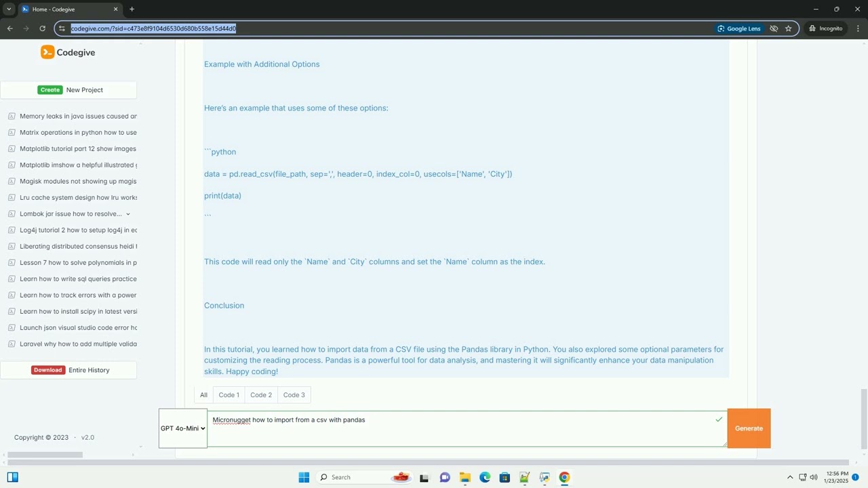The height and width of the screenshot is (488, 868).
Task: Click the third-party cookies blocked eye icon
Action: pos(774,28)
